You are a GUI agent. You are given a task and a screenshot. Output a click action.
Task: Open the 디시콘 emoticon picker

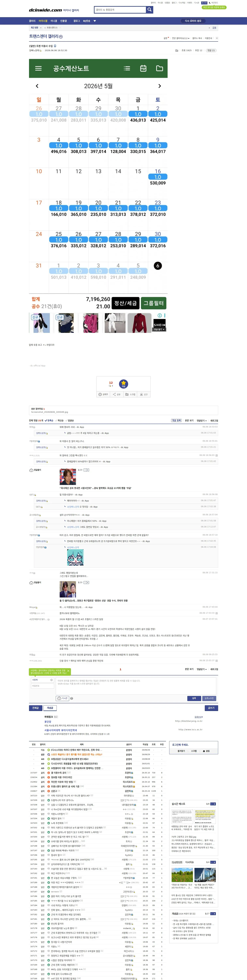(x=62, y=698)
